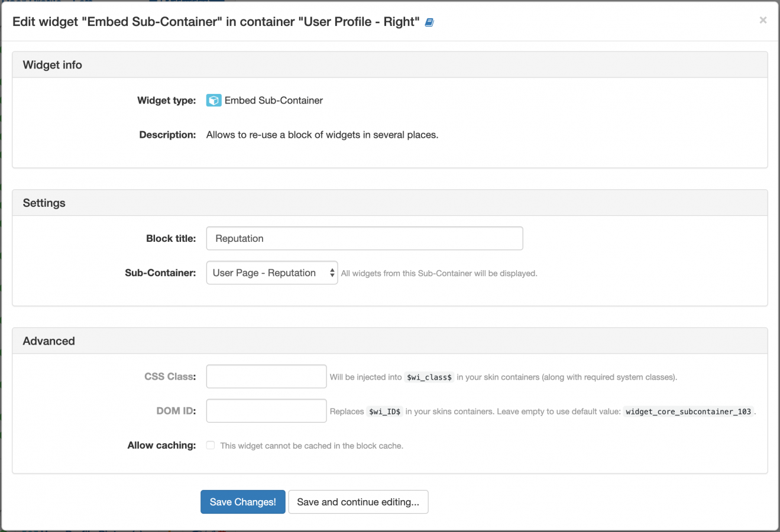Click the 'This widget cannot be cached' note

tap(312, 446)
